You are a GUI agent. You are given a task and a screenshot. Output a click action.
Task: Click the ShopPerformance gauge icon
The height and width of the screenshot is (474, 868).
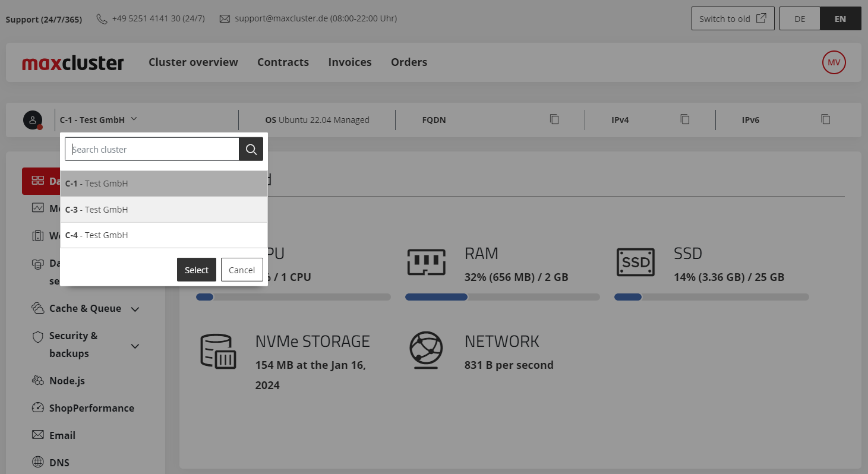[x=38, y=408]
